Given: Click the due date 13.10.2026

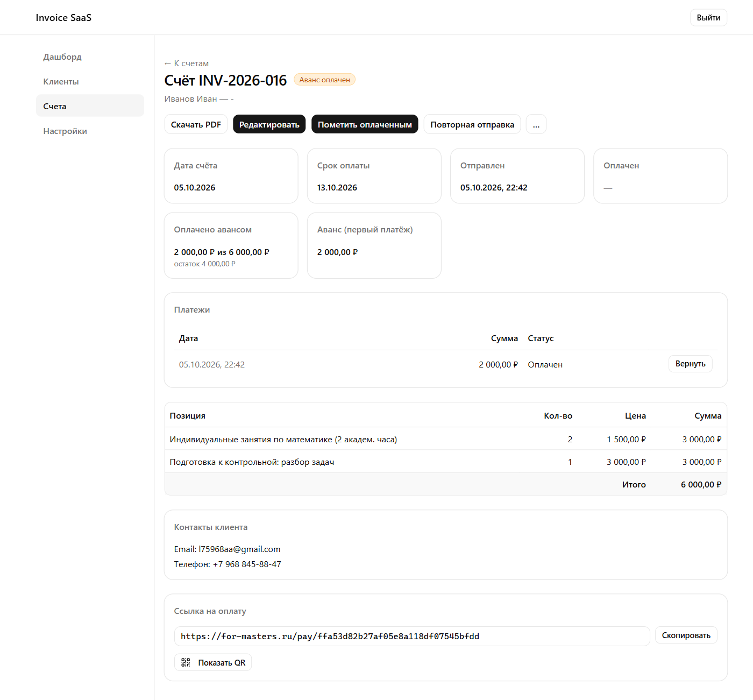Looking at the screenshot, I should 337,188.
